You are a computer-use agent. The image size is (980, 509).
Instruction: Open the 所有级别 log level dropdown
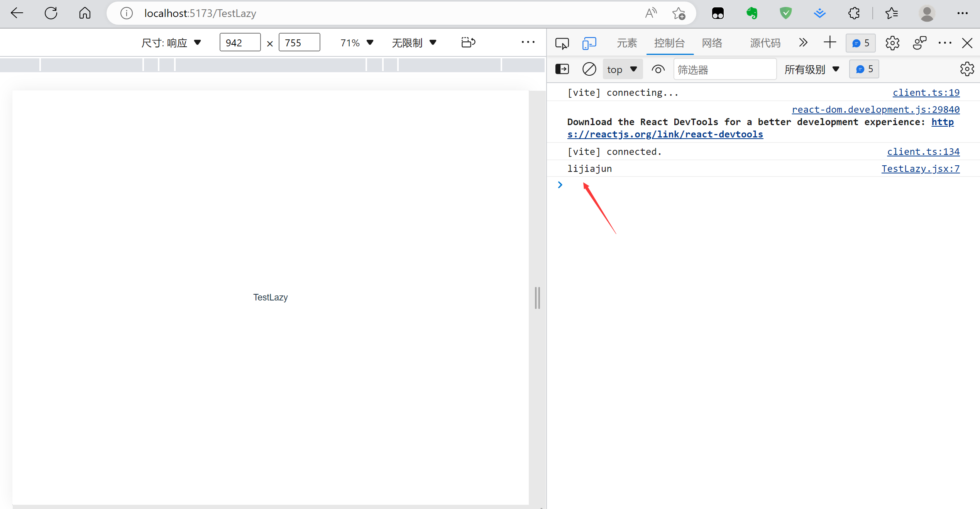point(812,70)
